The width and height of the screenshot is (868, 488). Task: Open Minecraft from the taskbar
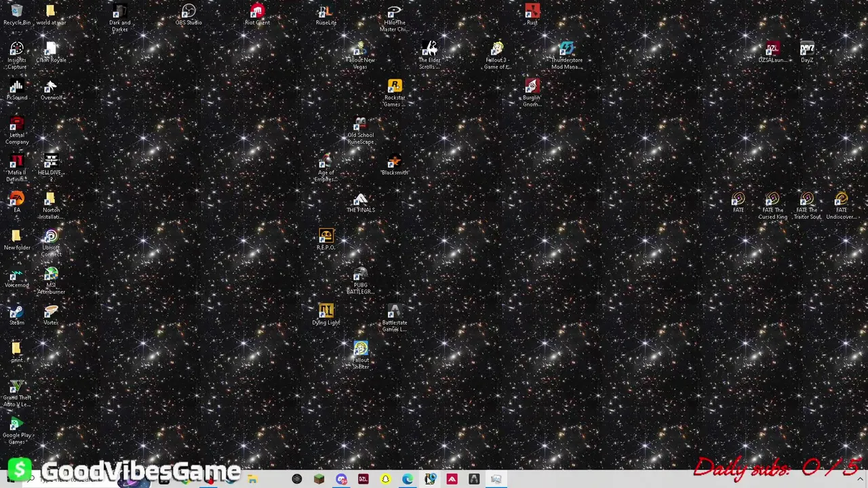click(x=319, y=479)
